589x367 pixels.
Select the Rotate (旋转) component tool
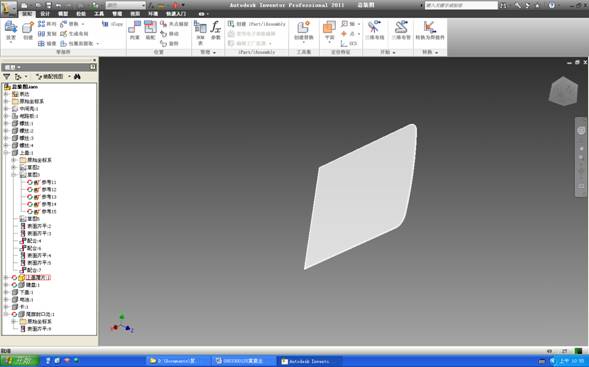pyautogui.click(x=169, y=44)
